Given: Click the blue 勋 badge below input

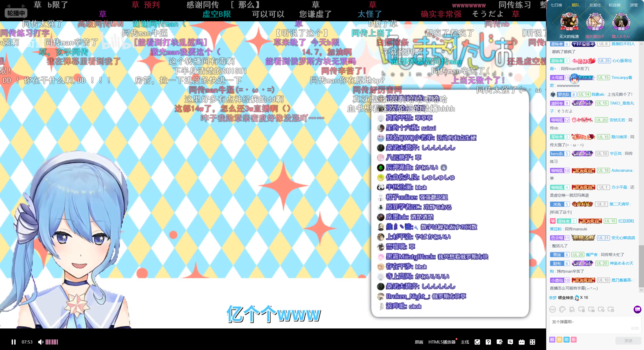Looking at the screenshot, I should pos(566,340).
